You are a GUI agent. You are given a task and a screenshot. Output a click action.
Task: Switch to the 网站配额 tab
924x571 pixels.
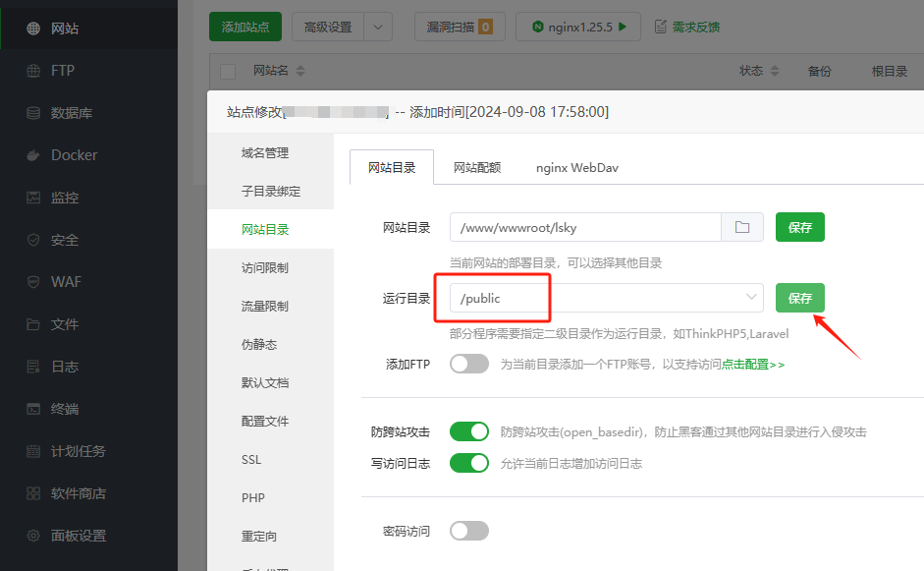477,167
